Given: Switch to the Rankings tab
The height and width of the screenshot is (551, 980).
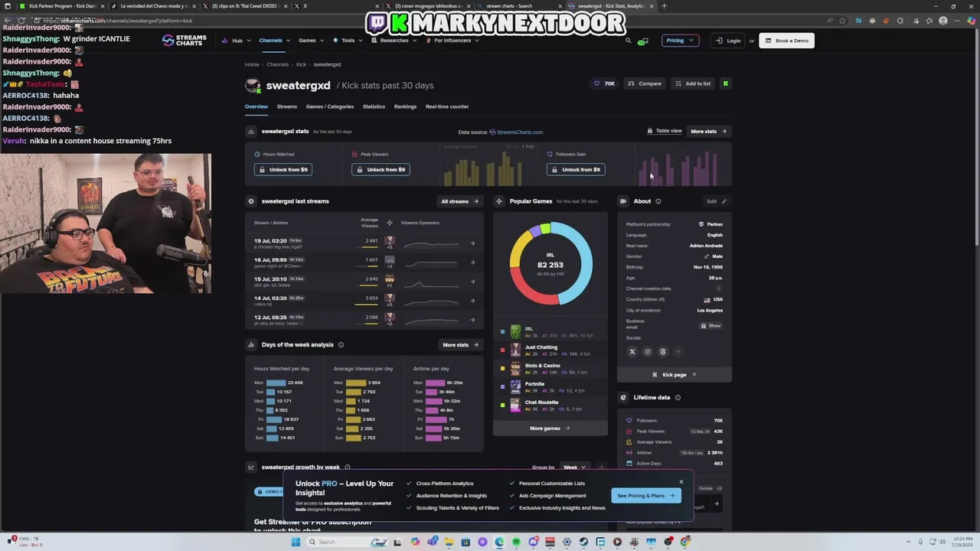Looking at the screenshot, I should (406, 106).
